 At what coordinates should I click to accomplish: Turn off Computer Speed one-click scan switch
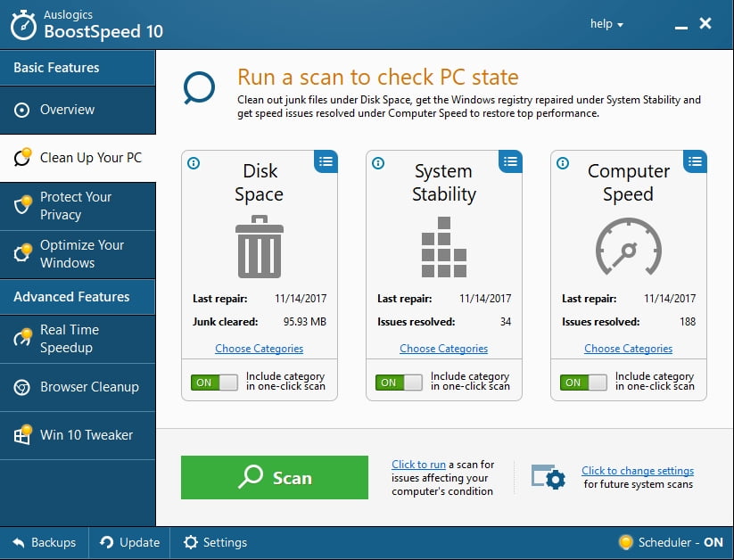coord(583,382)
